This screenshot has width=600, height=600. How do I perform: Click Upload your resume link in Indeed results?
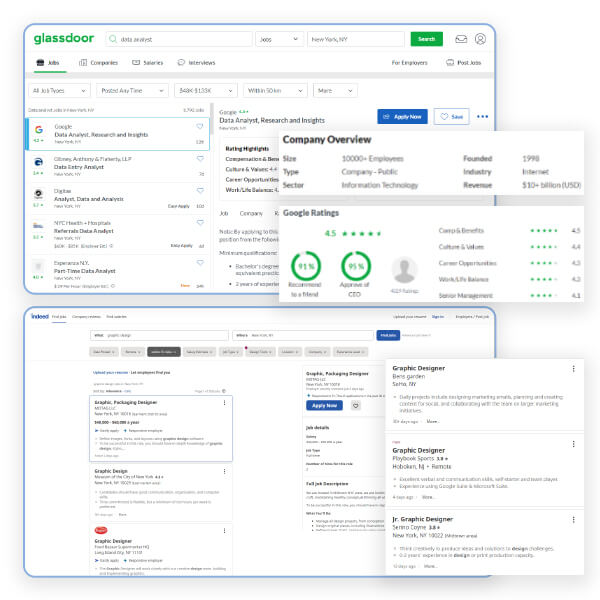point(110,372)
